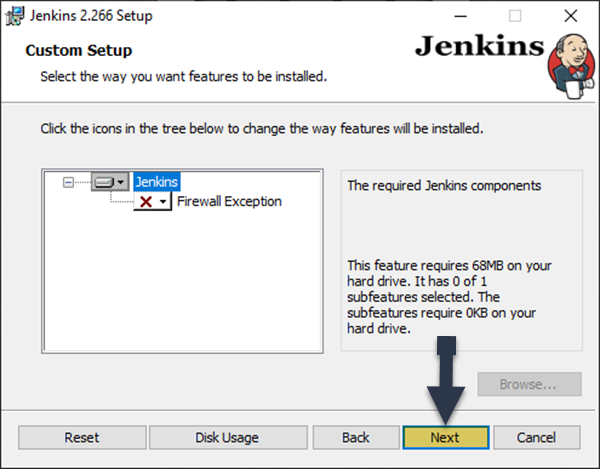Open Disk Usage details
The height and width of the screenshot is (469, 600).
click(228, 437)
